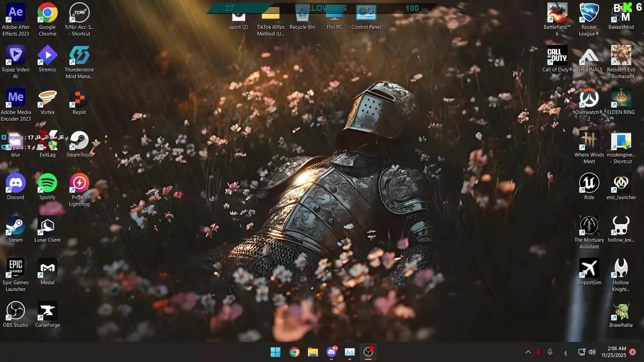644x362 pixels.
Task: Select the modengine shortcut icon
Action: coord(621,148)
